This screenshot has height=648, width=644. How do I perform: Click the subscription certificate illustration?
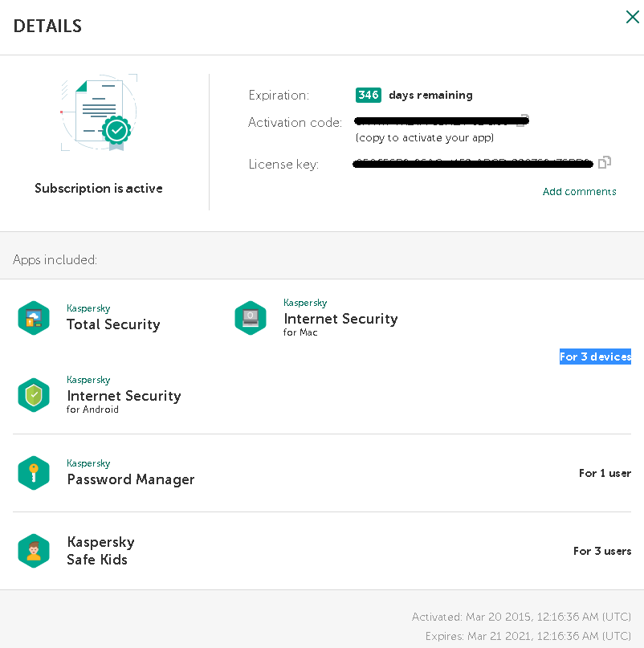coord(100,112)
